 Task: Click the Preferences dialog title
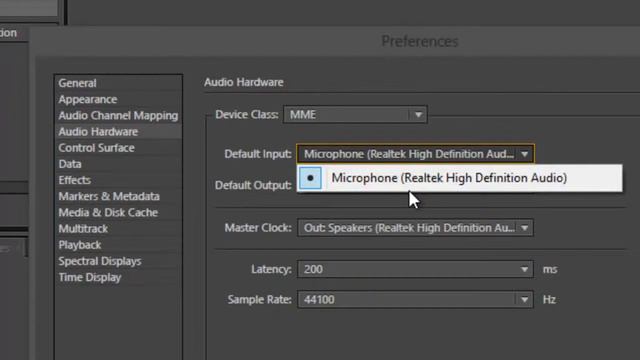(x=420, y=41)
